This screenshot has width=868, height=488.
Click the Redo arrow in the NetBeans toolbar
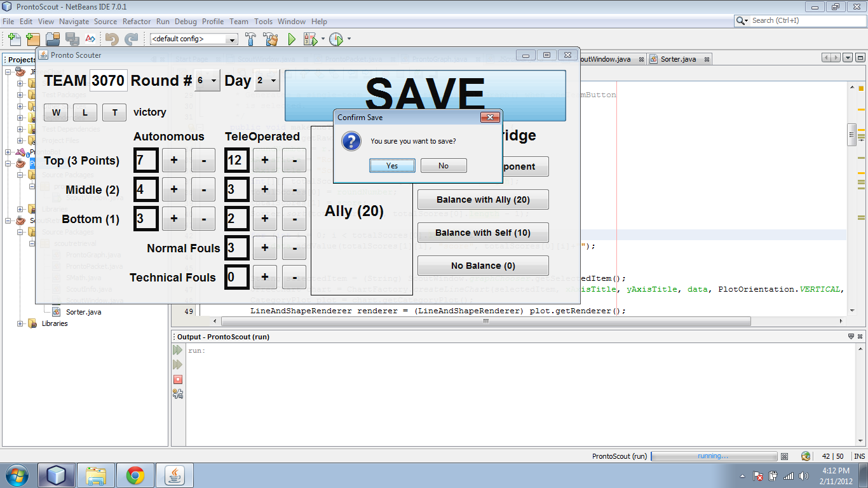(x=131, y=39)
